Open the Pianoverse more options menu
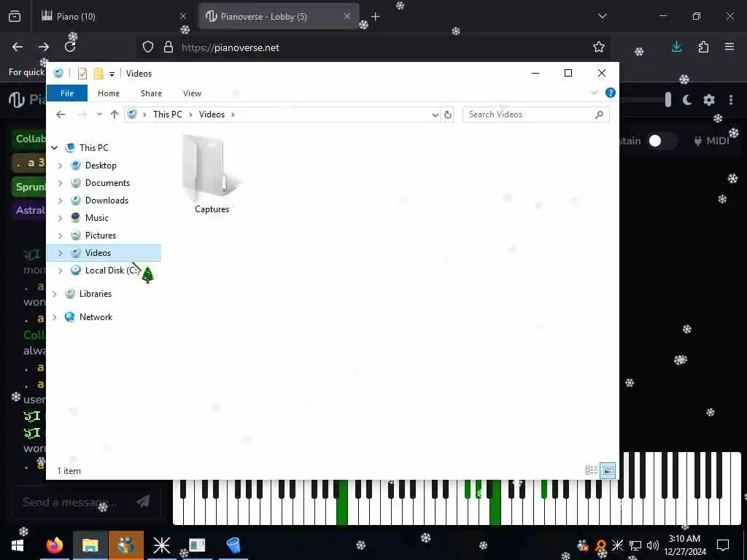747x560 pixels. click(731, 99)
